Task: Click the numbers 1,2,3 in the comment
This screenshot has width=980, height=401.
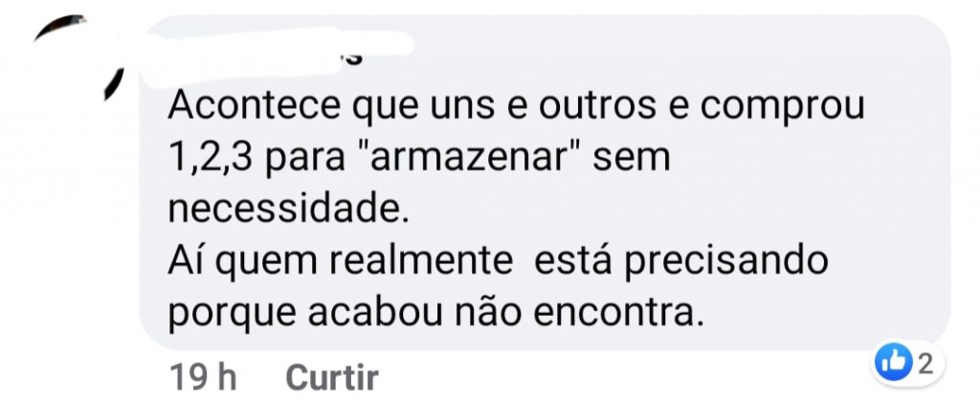Action: pyautogui.click(x=209, y=157)
